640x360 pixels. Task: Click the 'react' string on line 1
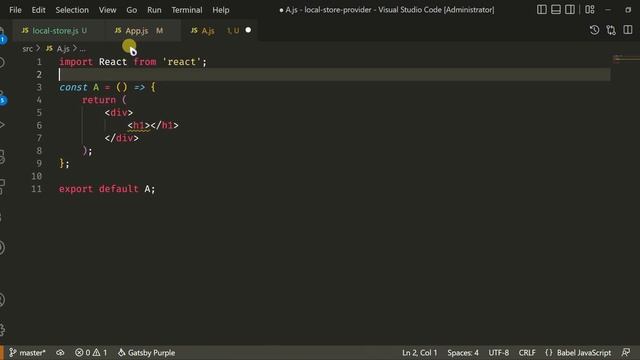pos(182,62)
